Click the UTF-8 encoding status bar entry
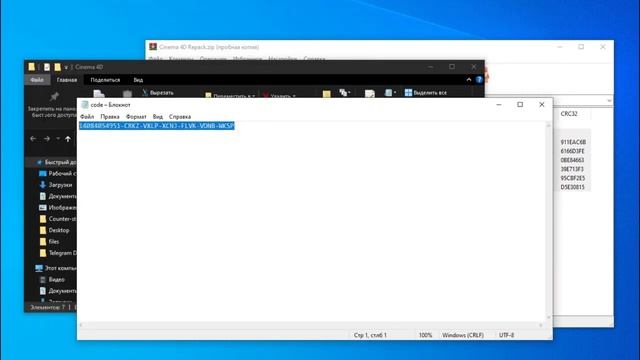This screenshot has height=360, width=640. coord(507,335)
